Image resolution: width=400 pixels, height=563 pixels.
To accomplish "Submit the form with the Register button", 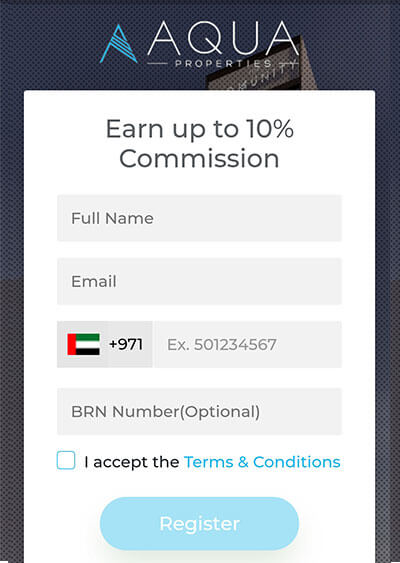I will [x=199, y=524].
